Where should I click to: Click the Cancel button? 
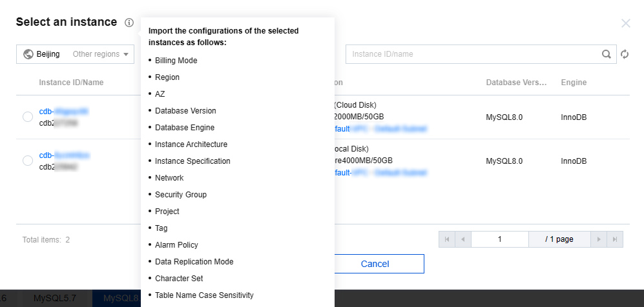click(x=375, y=264)
